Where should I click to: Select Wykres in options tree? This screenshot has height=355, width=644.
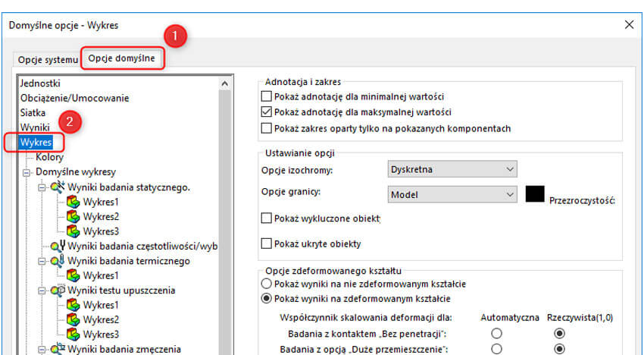click(36, 142)
